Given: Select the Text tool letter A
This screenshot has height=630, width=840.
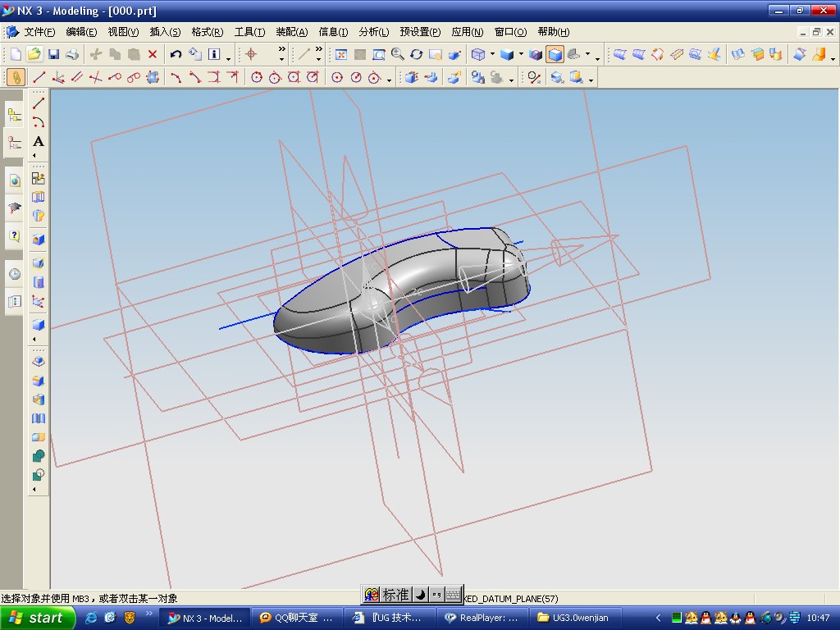Looking at the screenshot, I should (39, 141).
